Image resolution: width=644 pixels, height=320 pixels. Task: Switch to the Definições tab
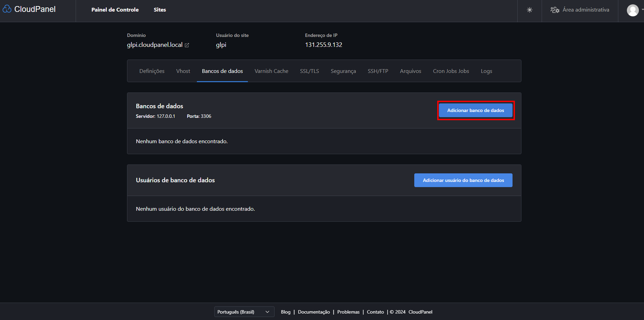click(152, 71)
